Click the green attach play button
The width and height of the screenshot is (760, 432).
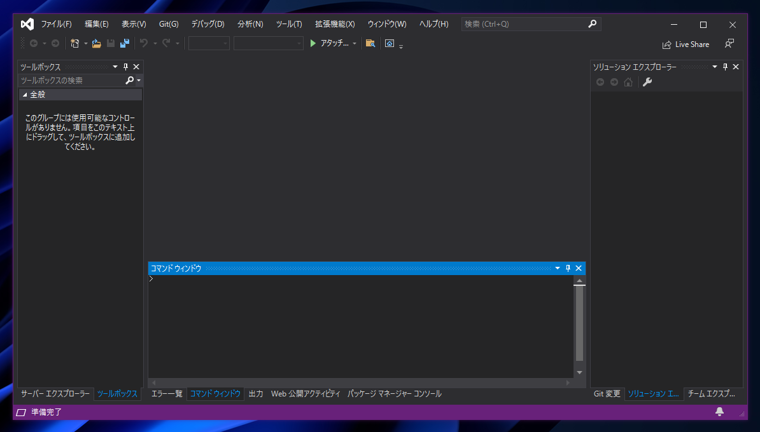313,44
